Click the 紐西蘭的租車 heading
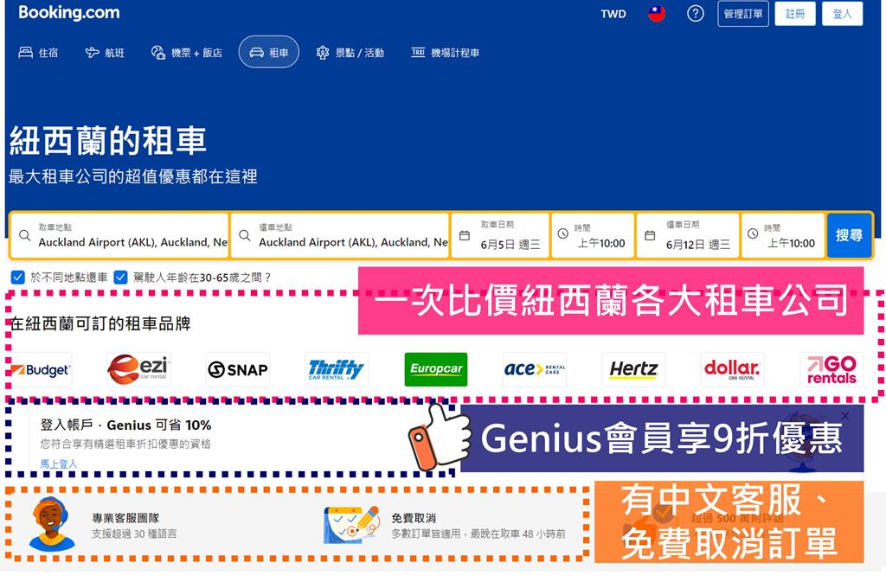 pyautogui.click(x=108, y=141)
